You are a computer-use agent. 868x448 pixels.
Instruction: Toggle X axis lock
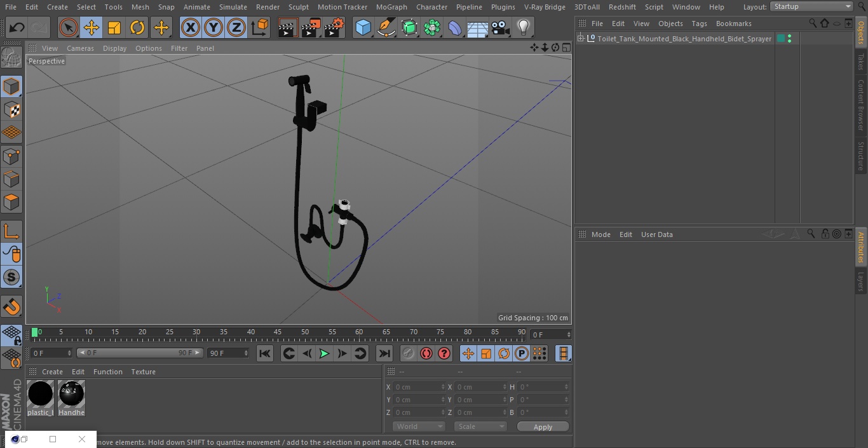190,27
